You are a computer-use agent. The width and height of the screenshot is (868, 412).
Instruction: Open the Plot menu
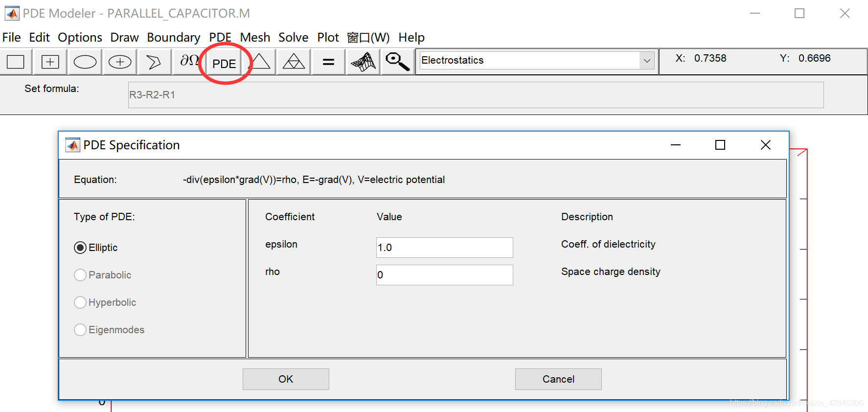pyautogui.click(x=328, y=37)
